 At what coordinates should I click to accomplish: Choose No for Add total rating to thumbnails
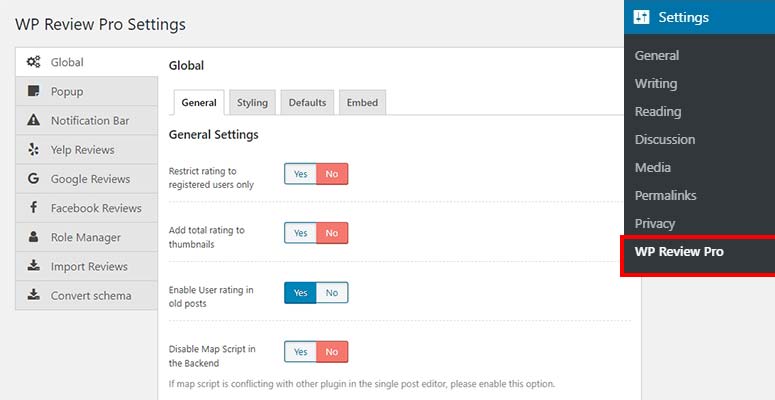pyautogui.click(x=332, y=233)
